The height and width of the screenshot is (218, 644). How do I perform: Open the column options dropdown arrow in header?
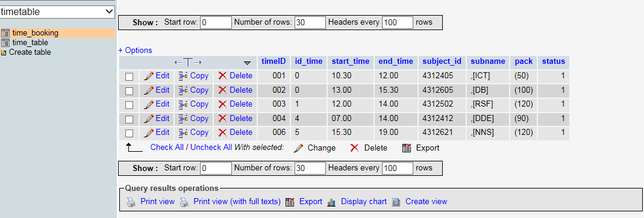(x=247, y=63)
